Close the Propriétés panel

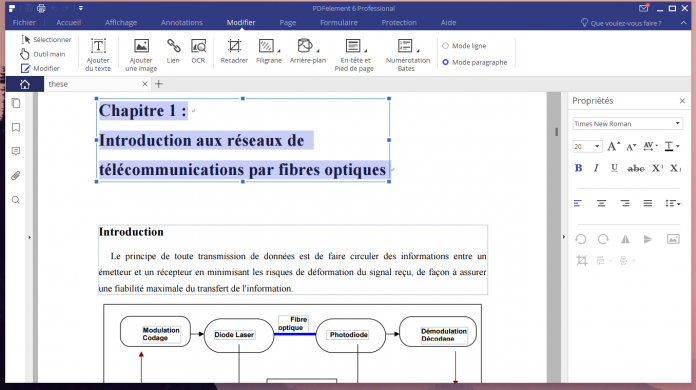(682, 101)
